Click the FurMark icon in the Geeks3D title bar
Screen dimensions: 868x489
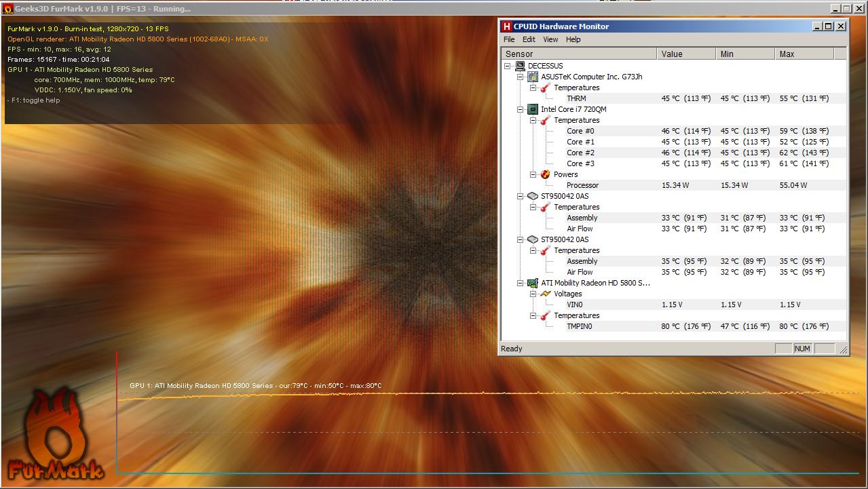(x=8, y=9)
